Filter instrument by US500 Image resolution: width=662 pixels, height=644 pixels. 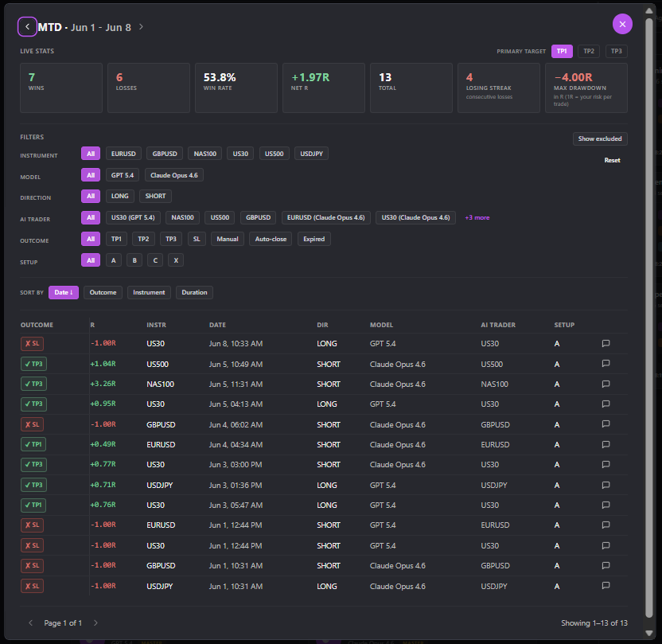pyautogui.click(x=274, y=154)
